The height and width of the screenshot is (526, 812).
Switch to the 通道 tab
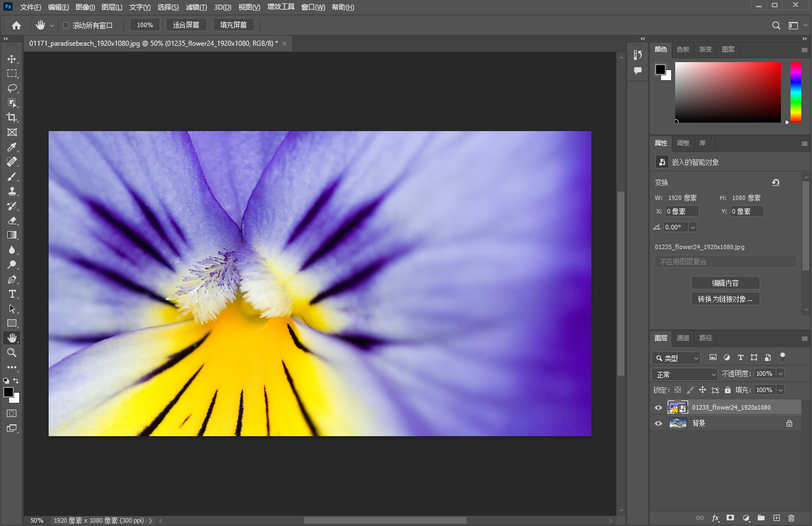683,338
